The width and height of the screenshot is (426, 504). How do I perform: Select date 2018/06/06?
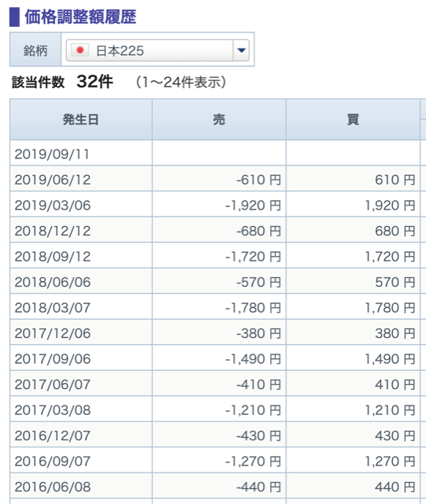pyautogui.click(x=53, y=282)
